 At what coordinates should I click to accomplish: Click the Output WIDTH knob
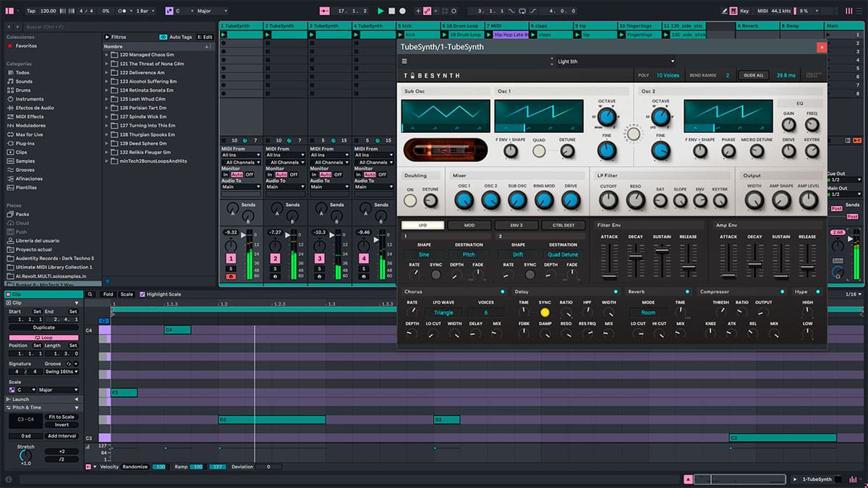tap(754, 200)
